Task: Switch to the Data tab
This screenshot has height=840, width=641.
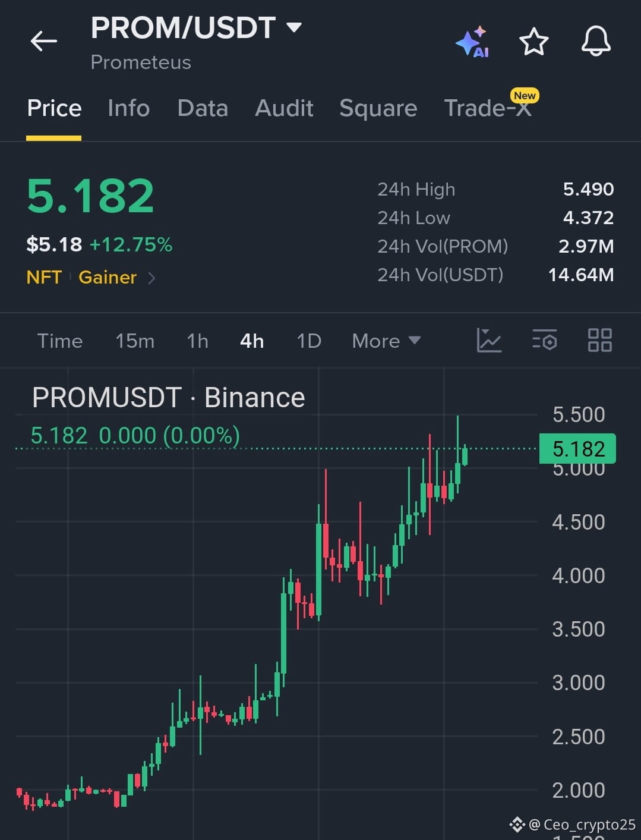Action: 203,108
